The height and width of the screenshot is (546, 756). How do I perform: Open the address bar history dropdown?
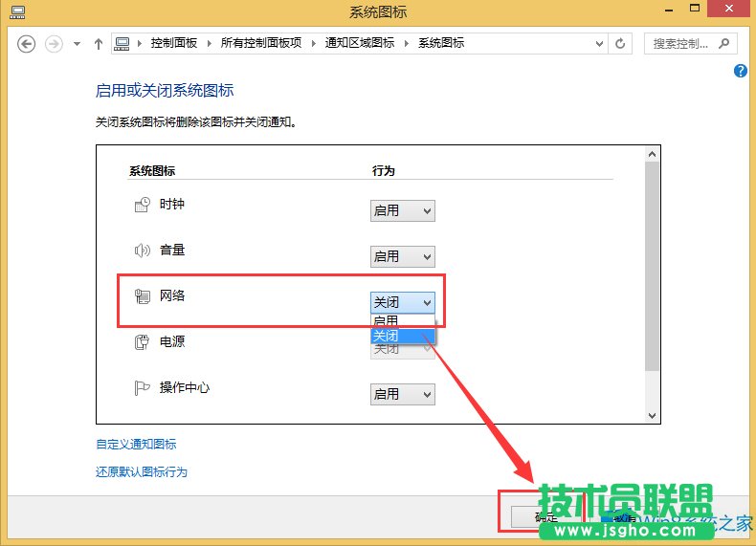[599, 44]
